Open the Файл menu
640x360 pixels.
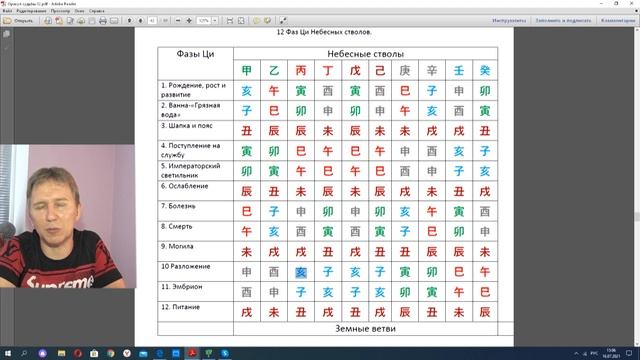pyautogui.click(x=7, y=11)
